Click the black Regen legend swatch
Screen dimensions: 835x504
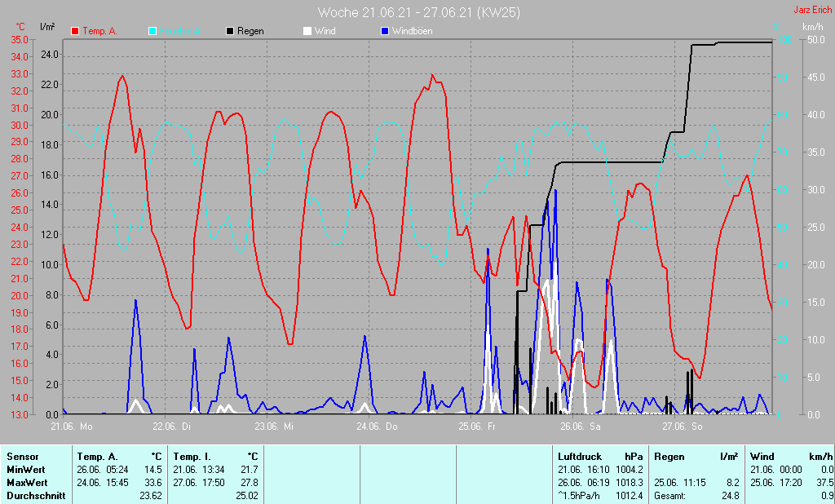click(230, 32)
